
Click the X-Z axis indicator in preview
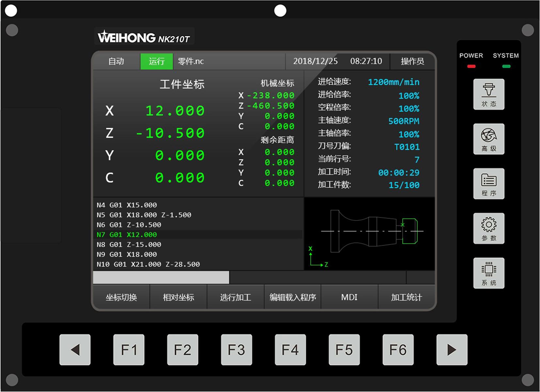[318, 257]
